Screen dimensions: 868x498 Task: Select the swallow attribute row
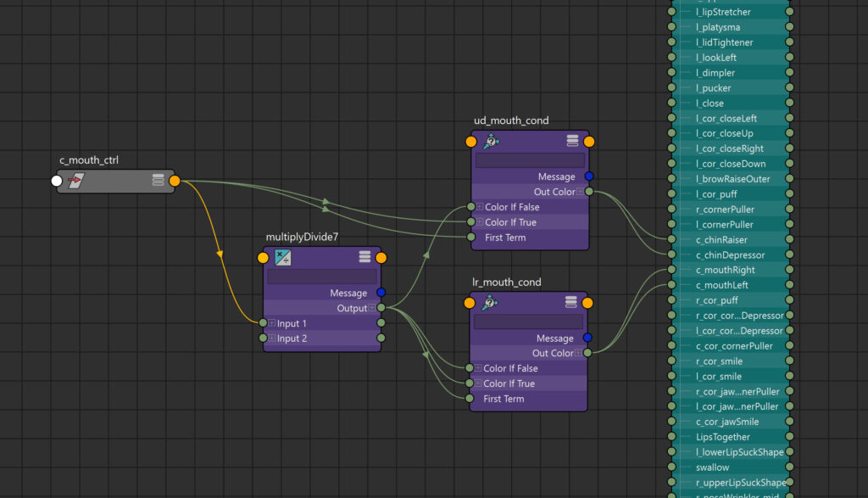point(731,467)
